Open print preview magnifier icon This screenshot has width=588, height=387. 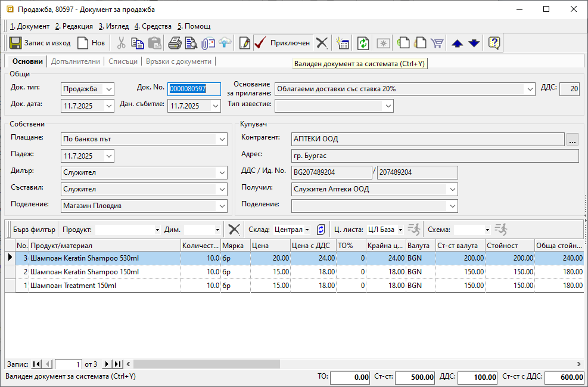[191, 43]
